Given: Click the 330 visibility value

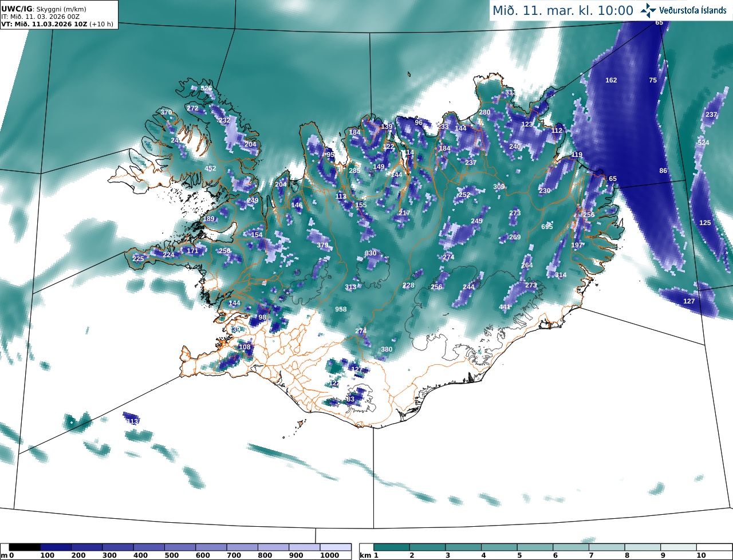Looking at the screenshot, I should pyautogui.click(x=371, y=253).
